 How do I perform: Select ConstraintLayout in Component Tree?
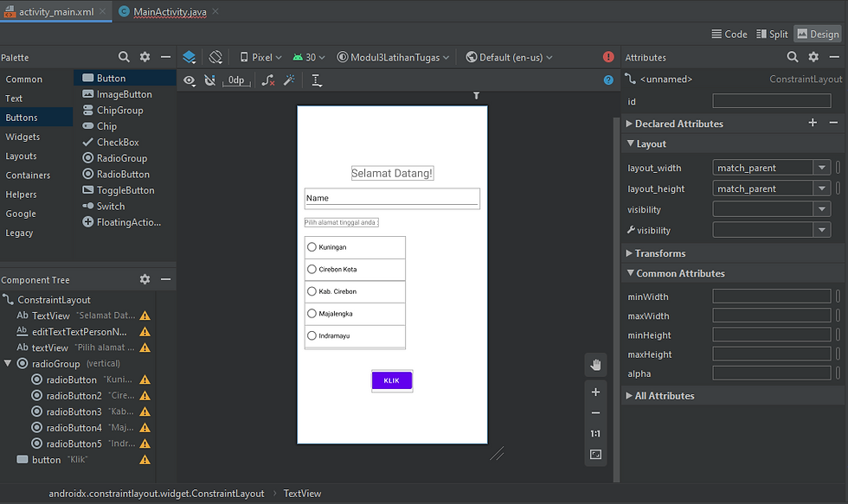(x=54, y=300)
